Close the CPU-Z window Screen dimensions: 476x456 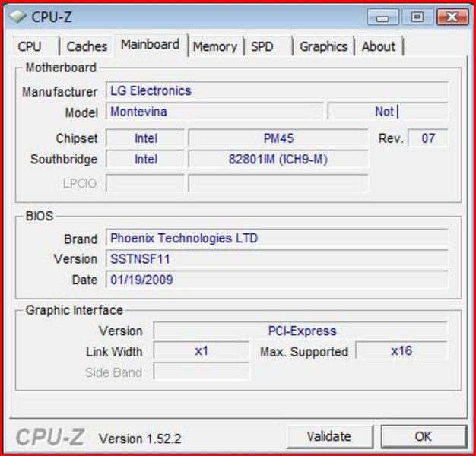click(452, 17)
